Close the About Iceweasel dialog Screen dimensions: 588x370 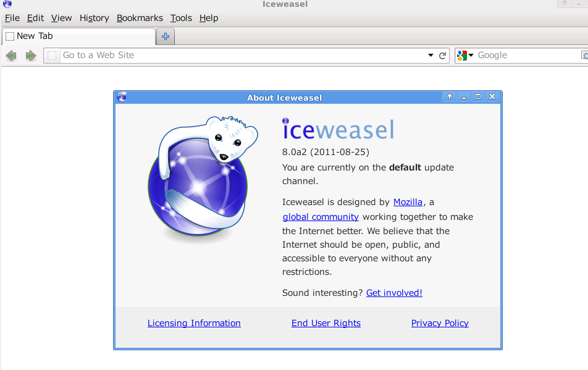coord(492,97)
